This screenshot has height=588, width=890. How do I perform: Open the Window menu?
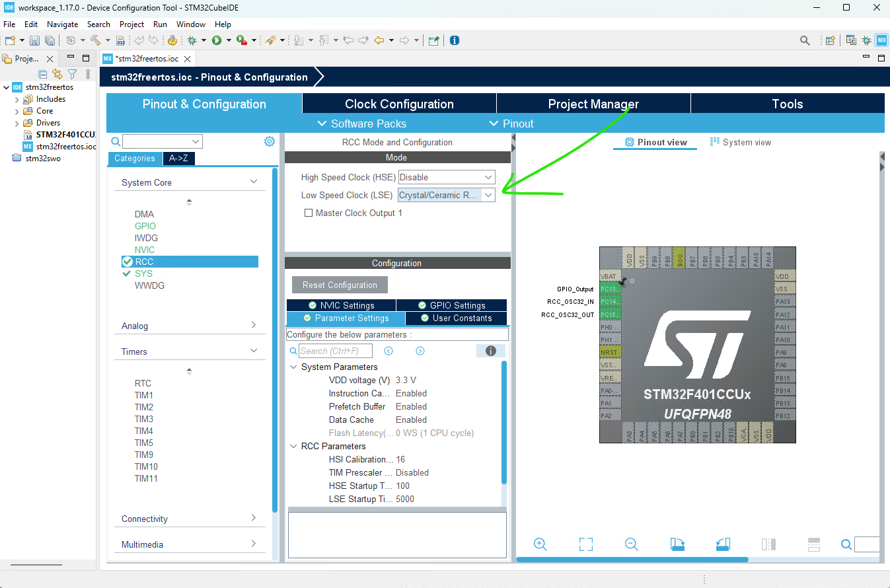pyautogui.click(x=191, y=24)
